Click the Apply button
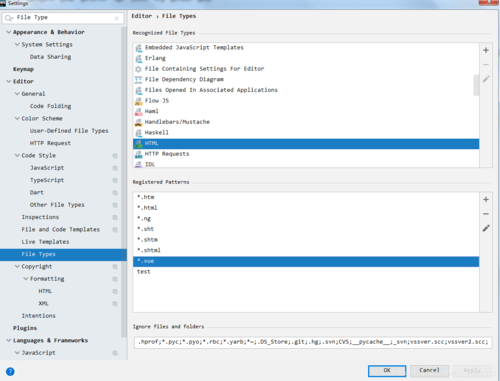This screenshot has height=381, width=500. pos(472,371)
